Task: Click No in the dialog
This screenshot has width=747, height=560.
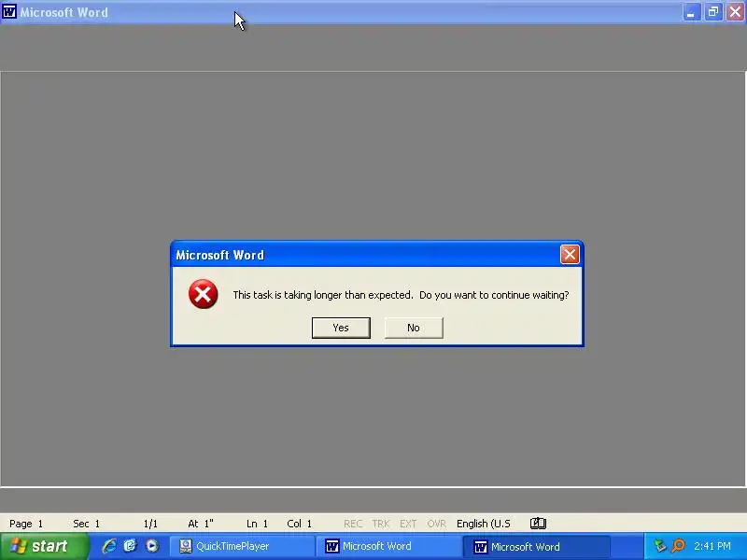Action: [x=414, y=328]
